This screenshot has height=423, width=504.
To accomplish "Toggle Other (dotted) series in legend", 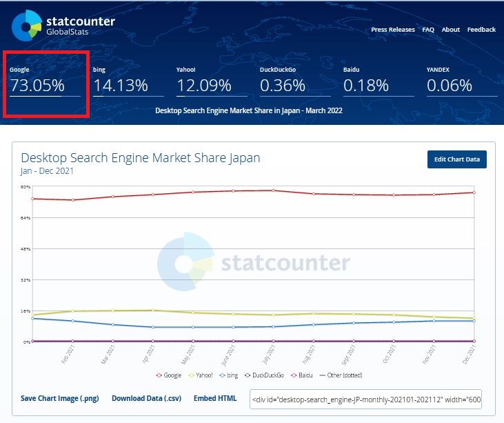I will 341,375.
